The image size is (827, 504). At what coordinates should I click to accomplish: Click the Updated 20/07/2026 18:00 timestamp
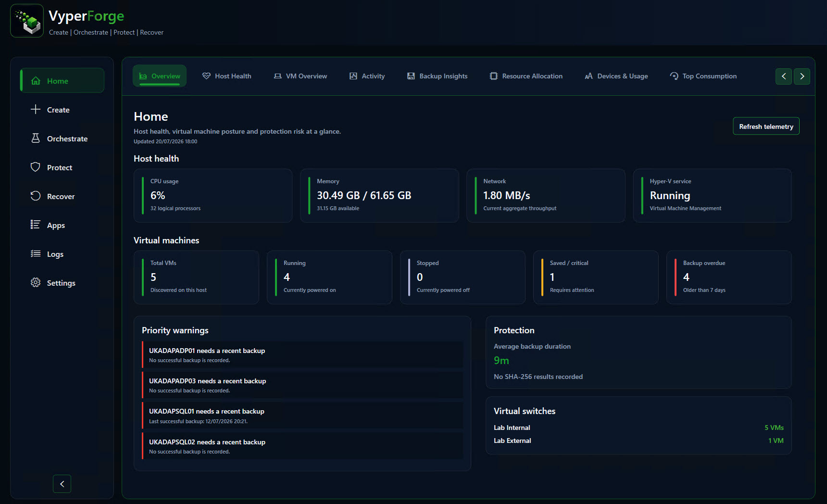(x=165, y=141)
